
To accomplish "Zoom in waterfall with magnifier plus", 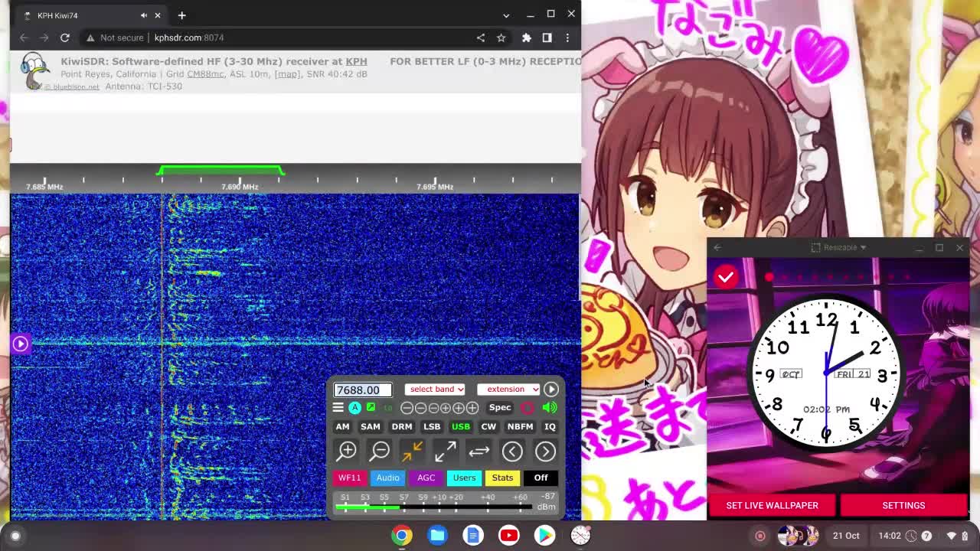I will pos(347,452).
